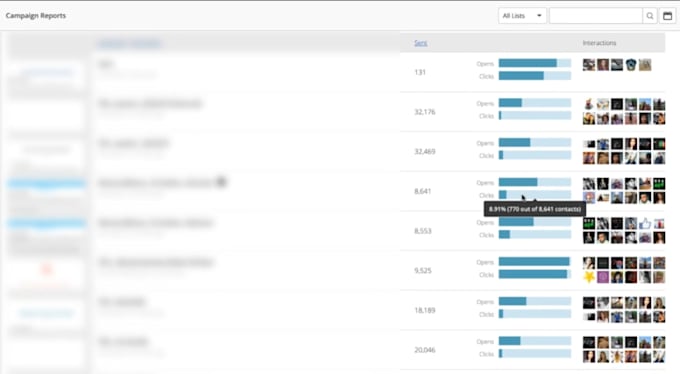Click Opens bar for 9,525 sent campaign
The height and width of the screenshot is (374, 680).
tap(535, 262)
